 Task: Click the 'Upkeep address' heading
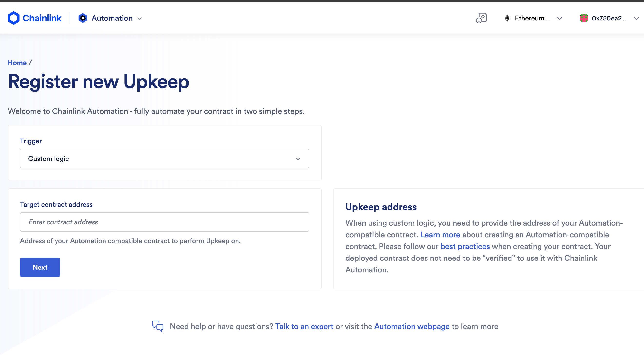tap(381, 207)
